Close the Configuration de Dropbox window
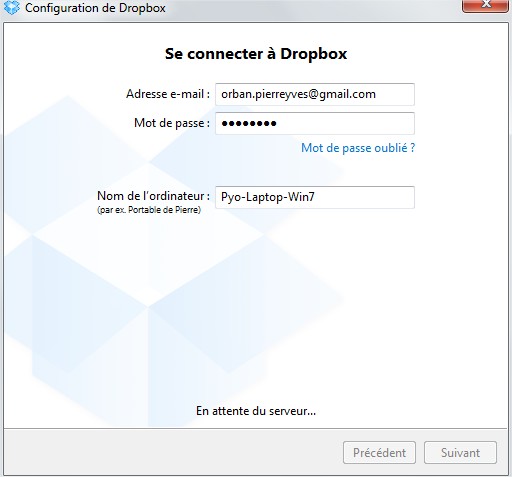Image resolution: width=512 pixels, height=477 pixels. [485, 5]
